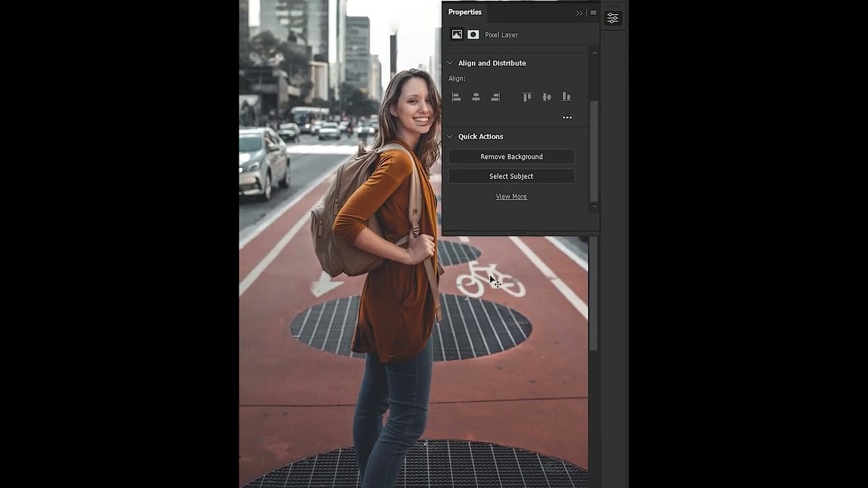Collapse the Align and Distribute section
This screenshot has width=868, height=488.
click(x=450, y=63)
